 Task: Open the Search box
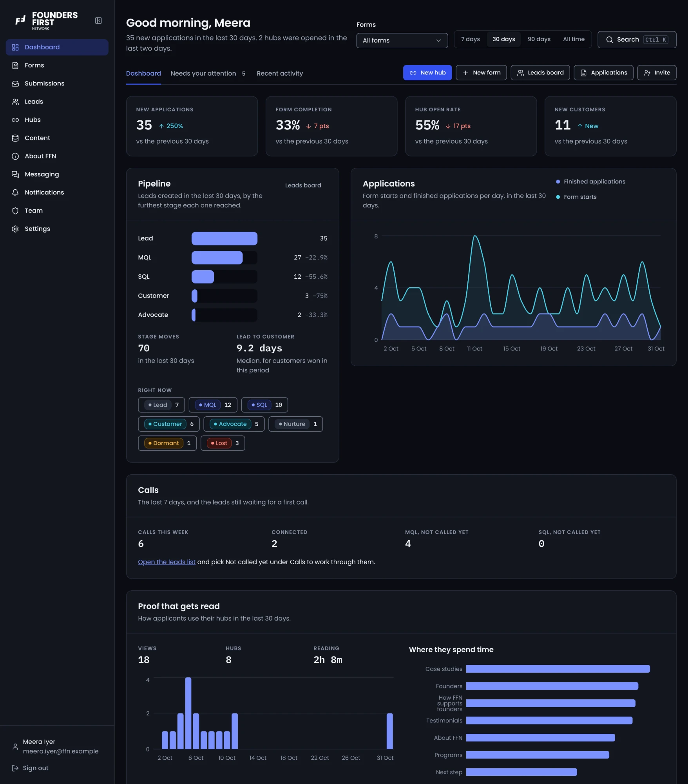click(637, 40)
